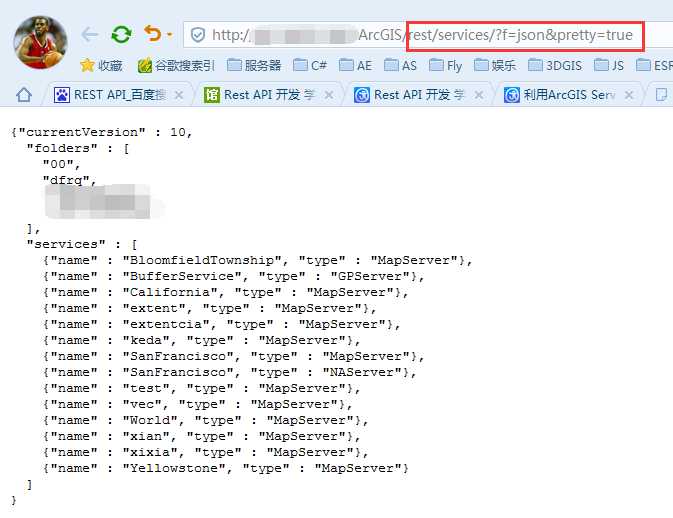Open the AE bookmark folder
Image resolution: width=673 pixels, height=518 pixels.
point(355,66)
